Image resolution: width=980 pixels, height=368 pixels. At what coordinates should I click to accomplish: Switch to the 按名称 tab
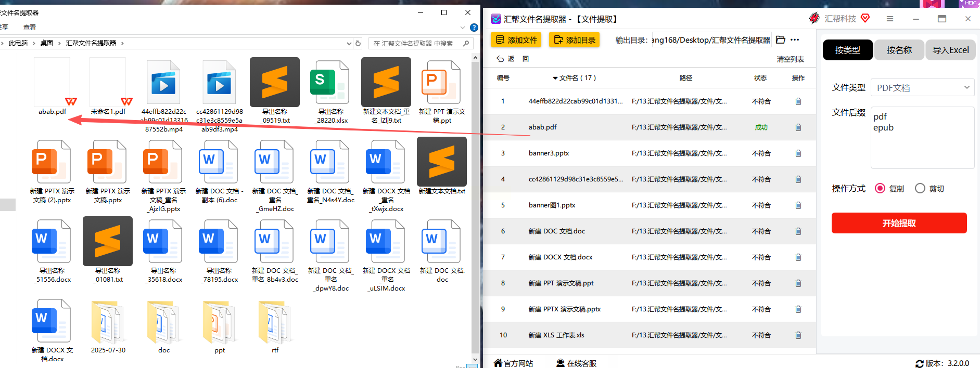click(x=899, y=50)
